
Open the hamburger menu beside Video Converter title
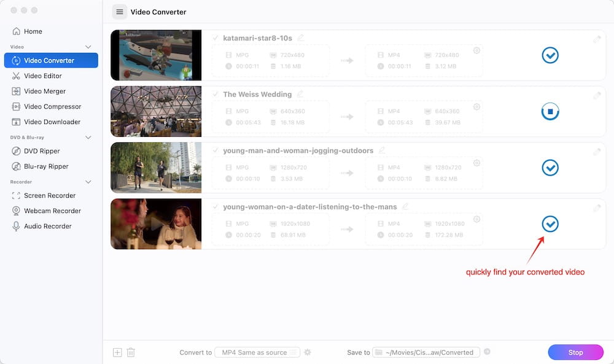[120, 12]
